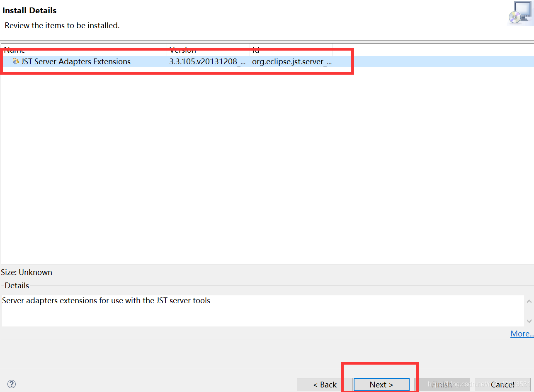Sort by the Id column header

click(x=291, y=50)
